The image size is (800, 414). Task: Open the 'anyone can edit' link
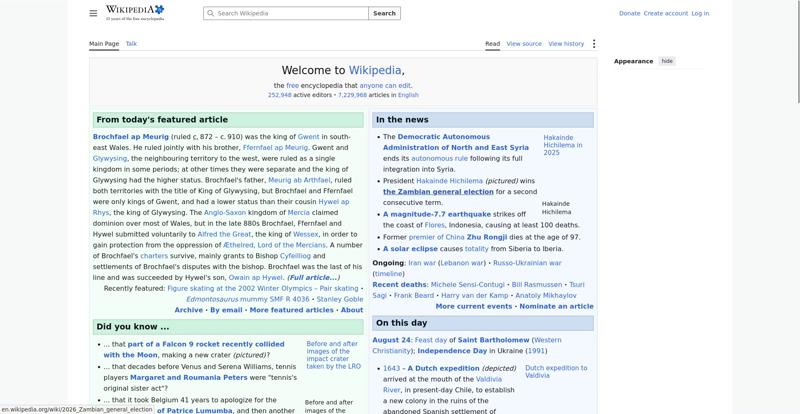coord(385,86)
